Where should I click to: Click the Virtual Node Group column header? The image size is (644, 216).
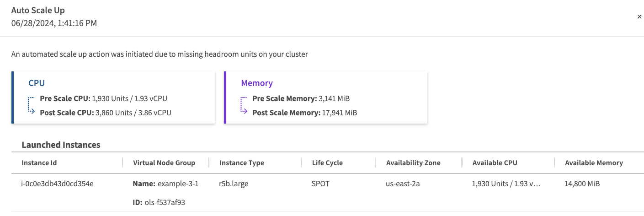[164, 162]
